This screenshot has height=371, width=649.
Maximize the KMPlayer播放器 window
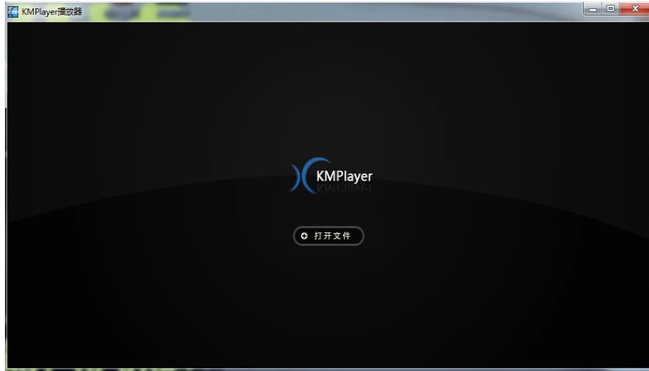[x=611, y=9]
